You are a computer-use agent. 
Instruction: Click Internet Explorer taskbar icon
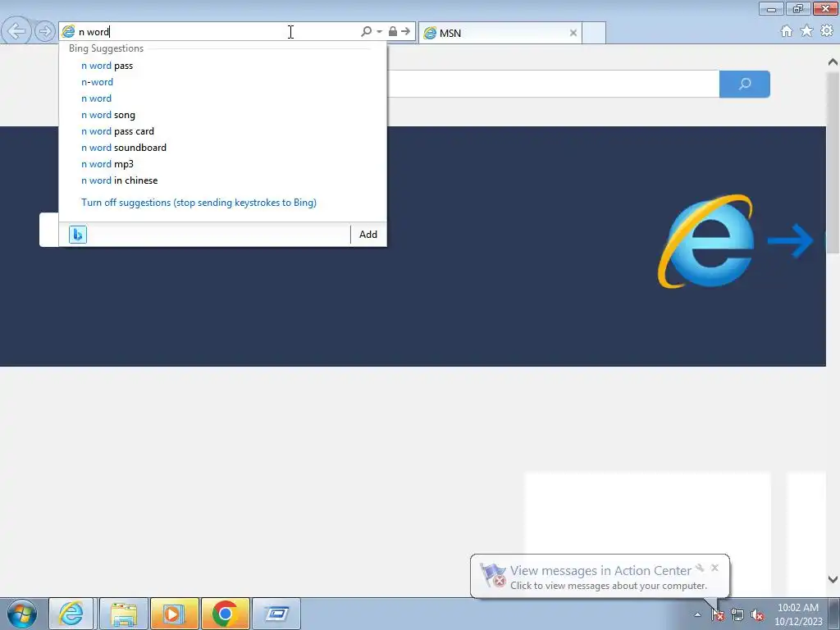71,614
